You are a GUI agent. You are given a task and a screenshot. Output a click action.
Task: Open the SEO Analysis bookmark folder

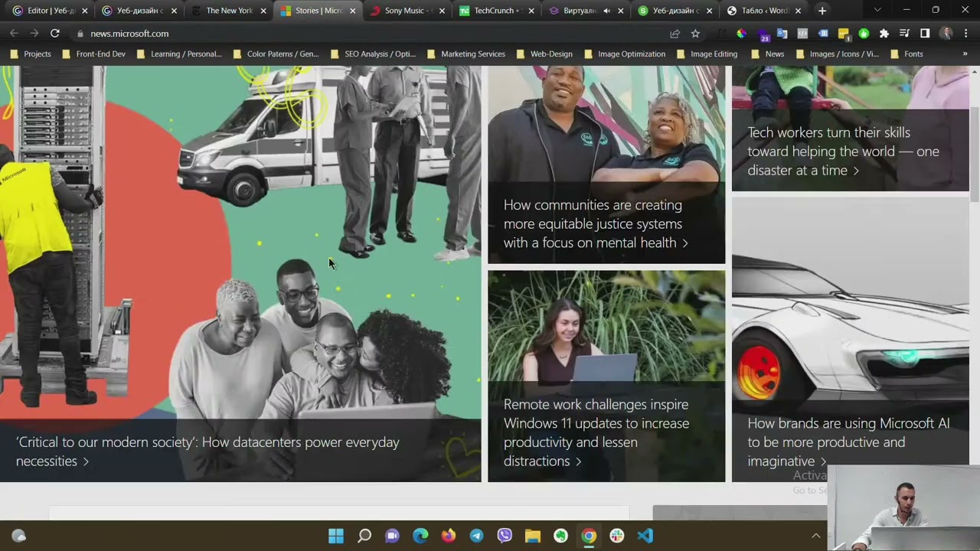pos(373,54)
